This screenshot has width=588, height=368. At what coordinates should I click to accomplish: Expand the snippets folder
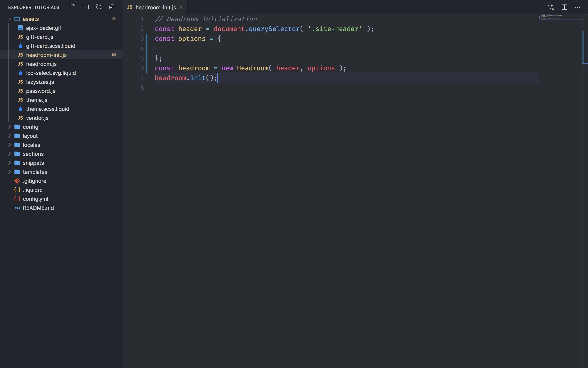pyautogui.click(x=9, y=163)
